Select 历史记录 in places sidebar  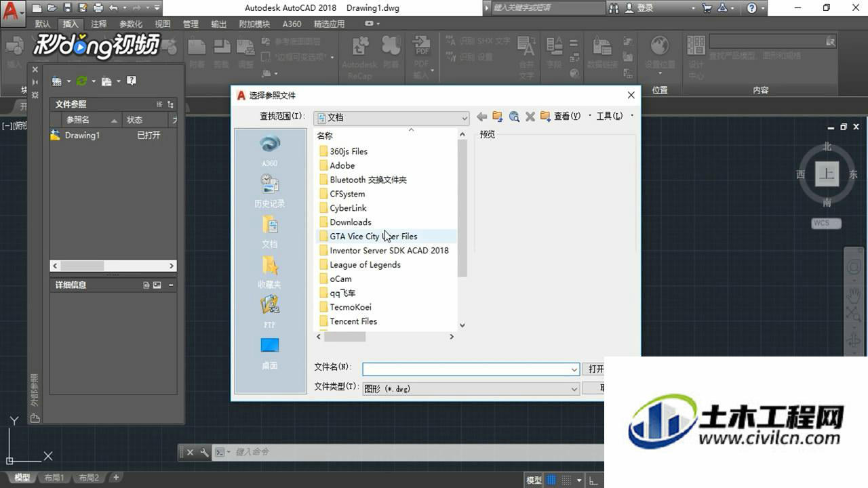(269, 190)
